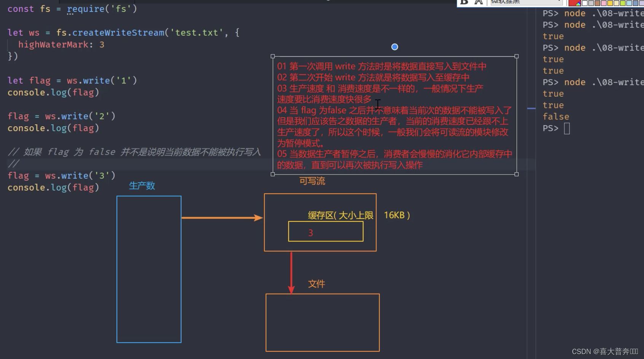The width and height of the screenshot is (644, 359).
Task: Pick the lime green color swatch
Action: pos(623,3)
